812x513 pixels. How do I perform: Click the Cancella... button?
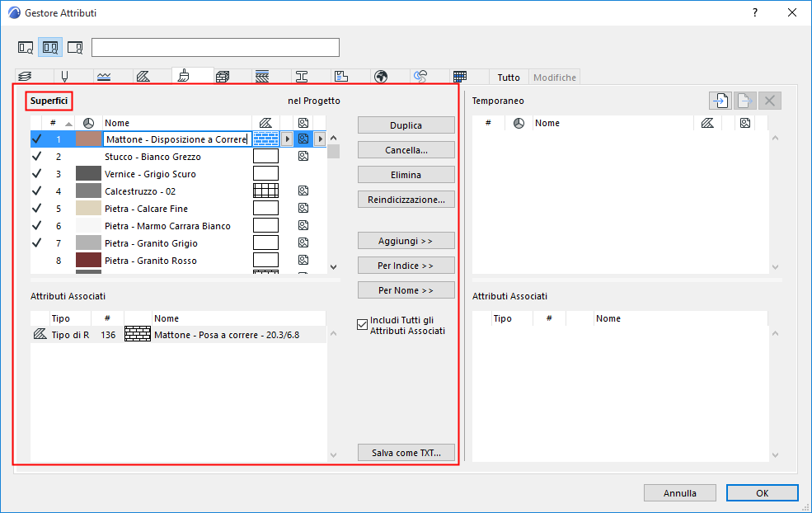(406, 150)
